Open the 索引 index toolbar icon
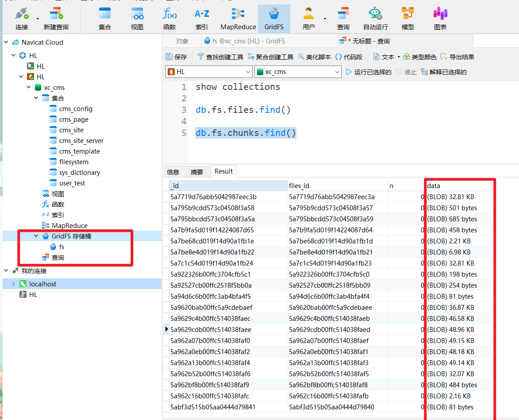 202,18
